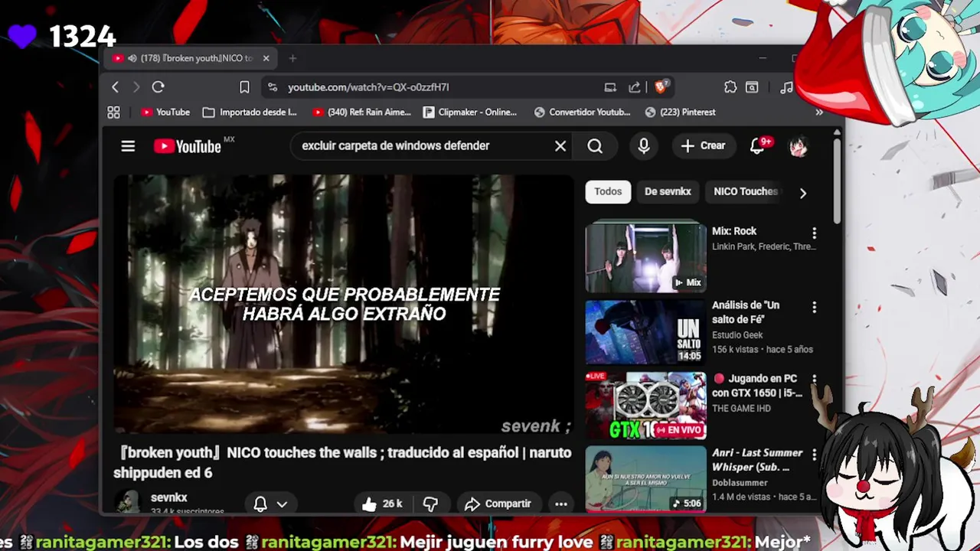Open the site settings icon in address bar
This screenshot has width=980, height=551.
pyautogui.click(x=273, y=87)
